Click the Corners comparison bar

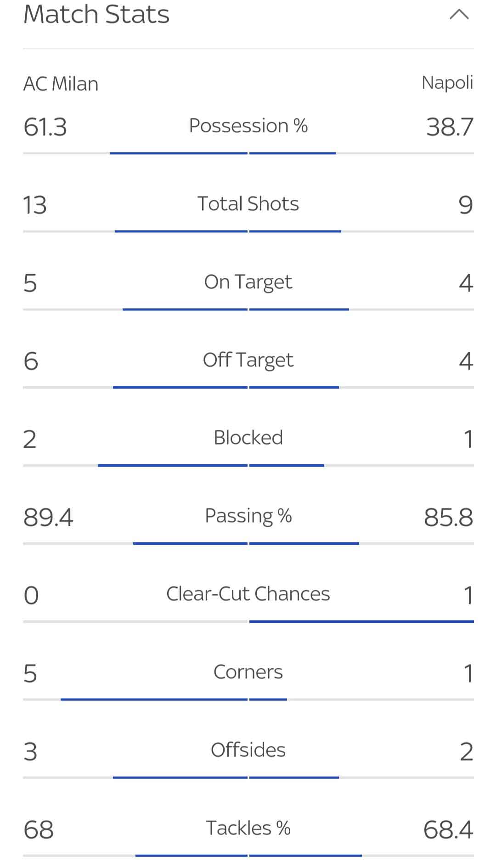click(x=248, y=699)
